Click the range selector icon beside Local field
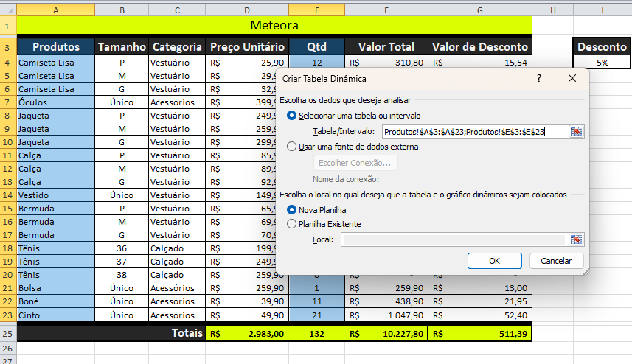 click(576, 239)
